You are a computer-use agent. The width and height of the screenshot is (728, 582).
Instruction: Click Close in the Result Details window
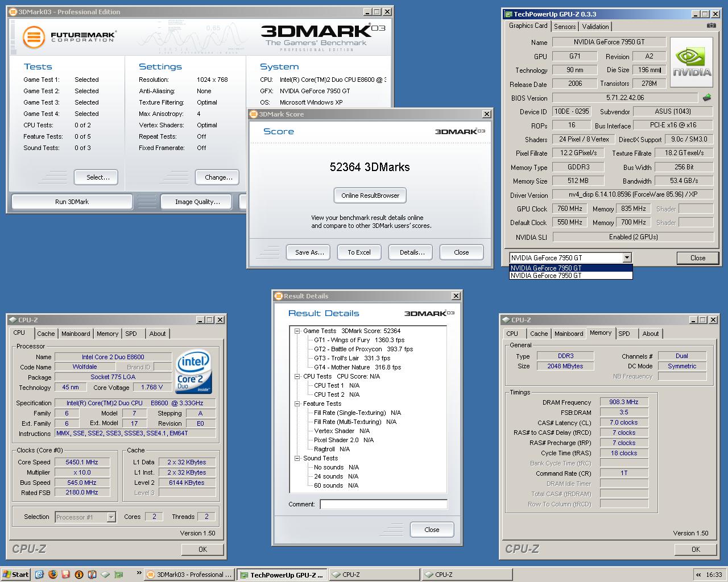point(432,530)
